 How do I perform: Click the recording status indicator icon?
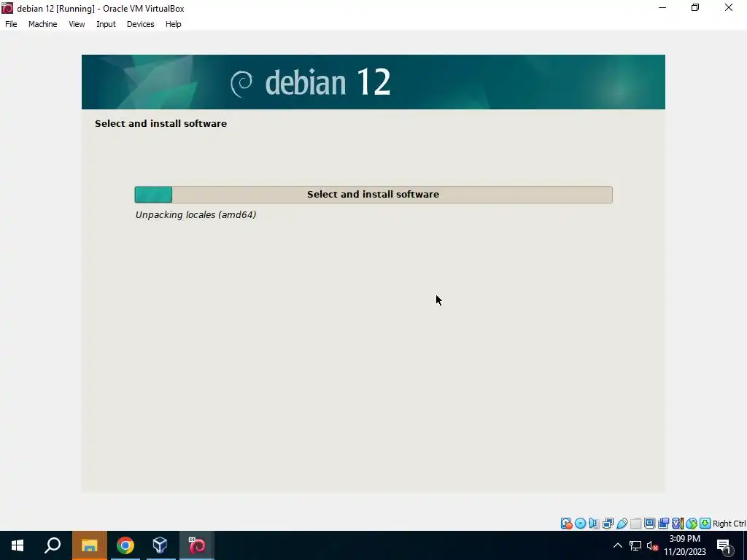663,524
